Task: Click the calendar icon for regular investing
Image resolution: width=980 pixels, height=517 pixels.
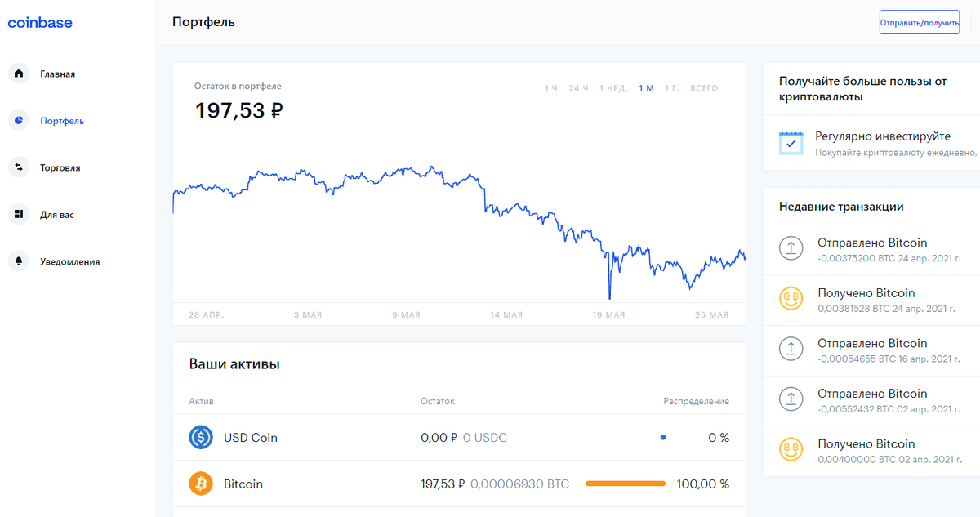Action: tap(791, 143)
